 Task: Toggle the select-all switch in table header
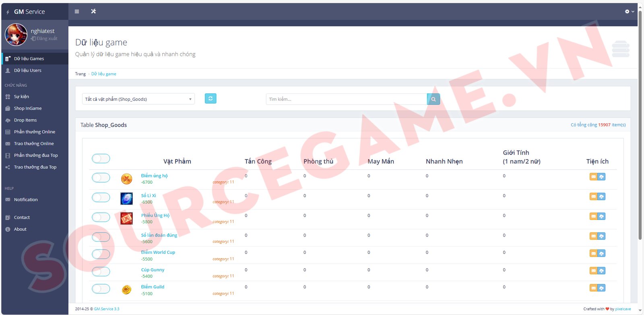click(x=101, y=159)
